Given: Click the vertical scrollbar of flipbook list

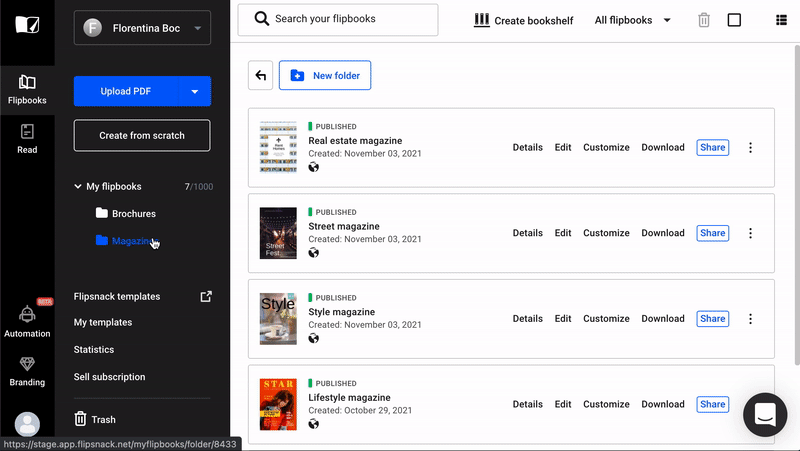Looking at the screenshot, I should [x=797, y=204].
